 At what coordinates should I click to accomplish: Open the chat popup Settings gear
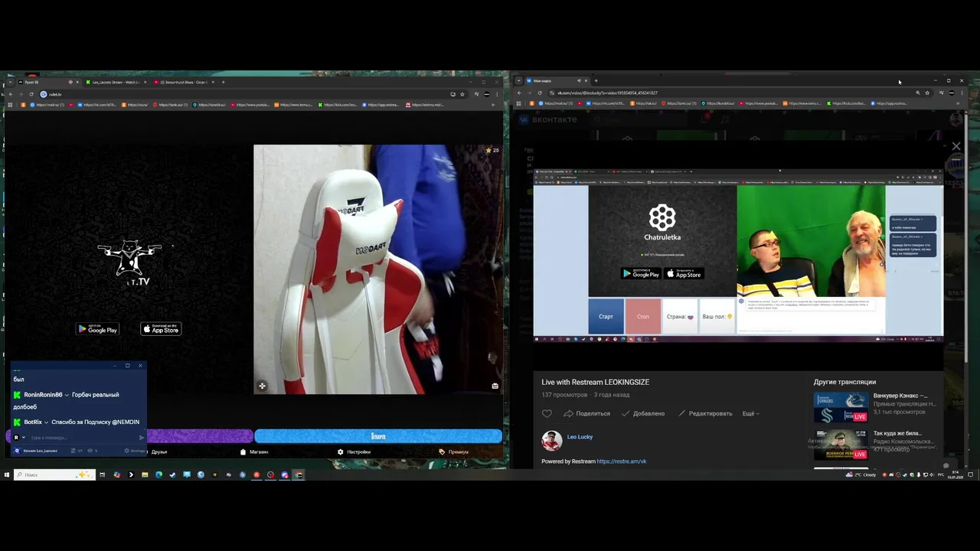coord(134,451)
